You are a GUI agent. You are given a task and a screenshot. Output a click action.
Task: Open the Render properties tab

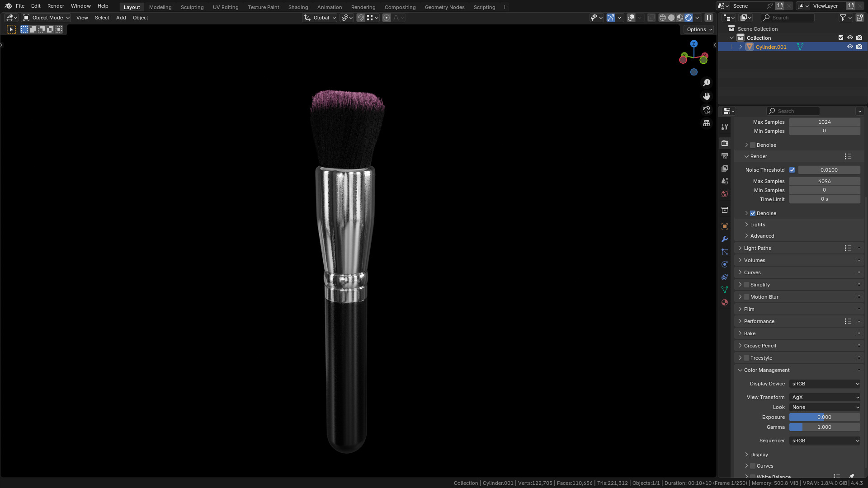[725, 143]
